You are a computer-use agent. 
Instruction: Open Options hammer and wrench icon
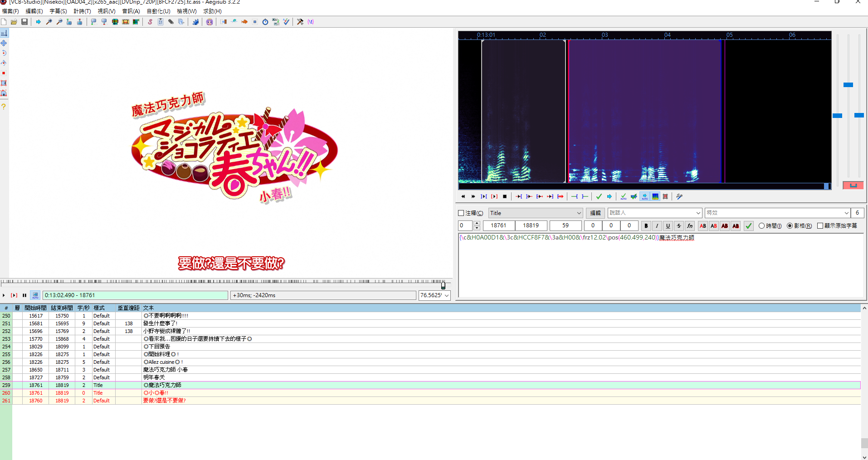(x=300, y=22)
